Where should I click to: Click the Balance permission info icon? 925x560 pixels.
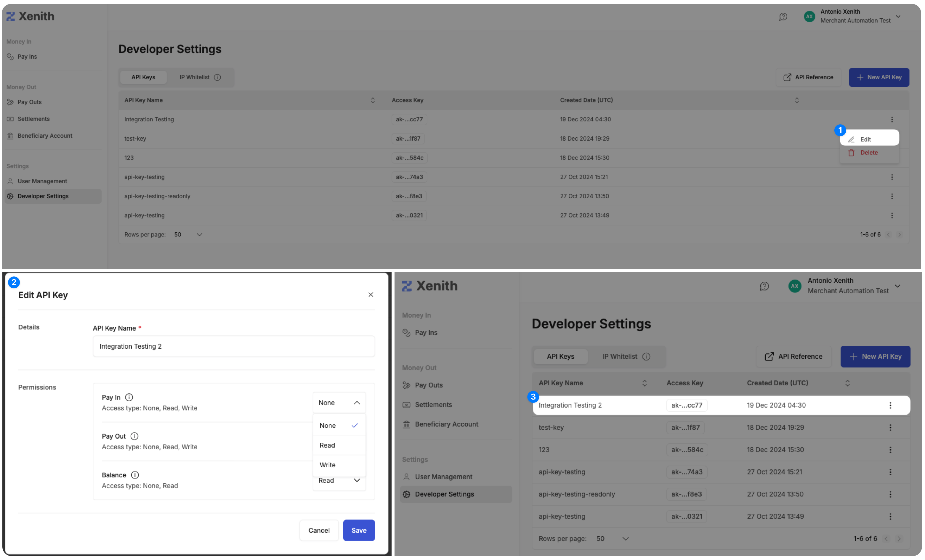click(x=135, y=475)
